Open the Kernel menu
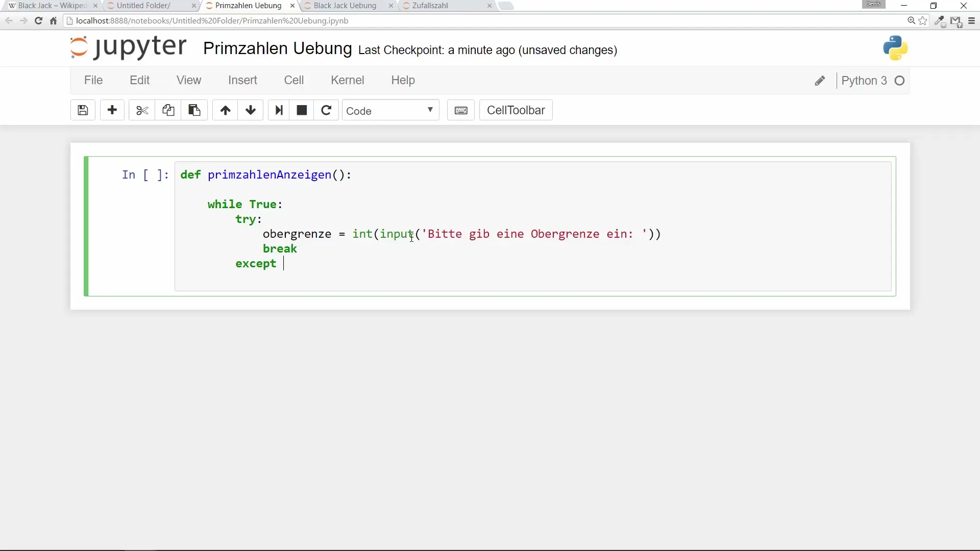The image size is (980, 551). [x=347, y=80]
